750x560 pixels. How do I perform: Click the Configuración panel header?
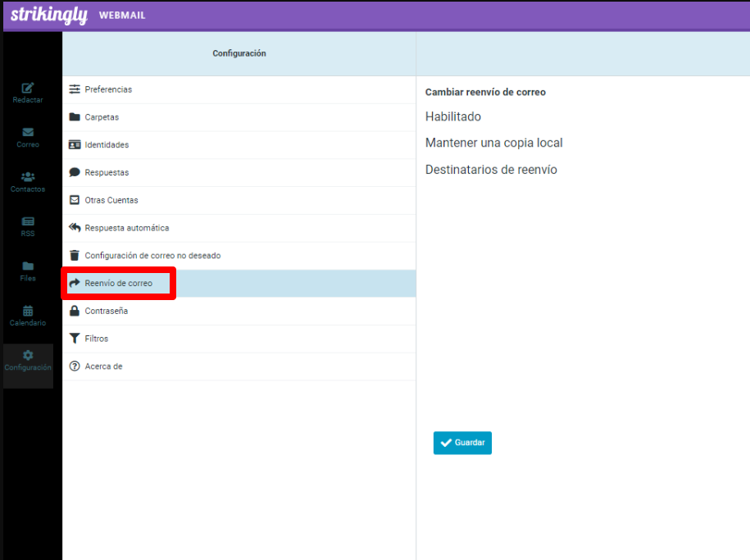click(x=239, y=53)
